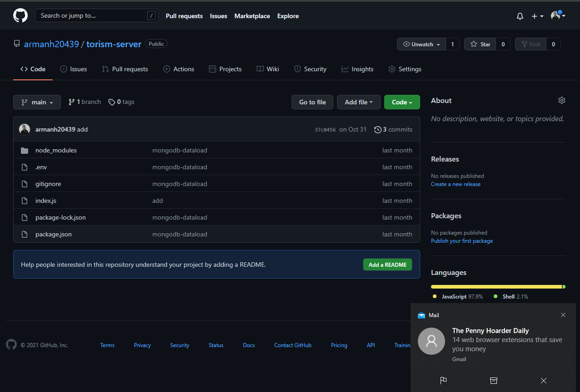The image size is (580, 392).
Task: Open the notifications bell
Action: (520, 16)
